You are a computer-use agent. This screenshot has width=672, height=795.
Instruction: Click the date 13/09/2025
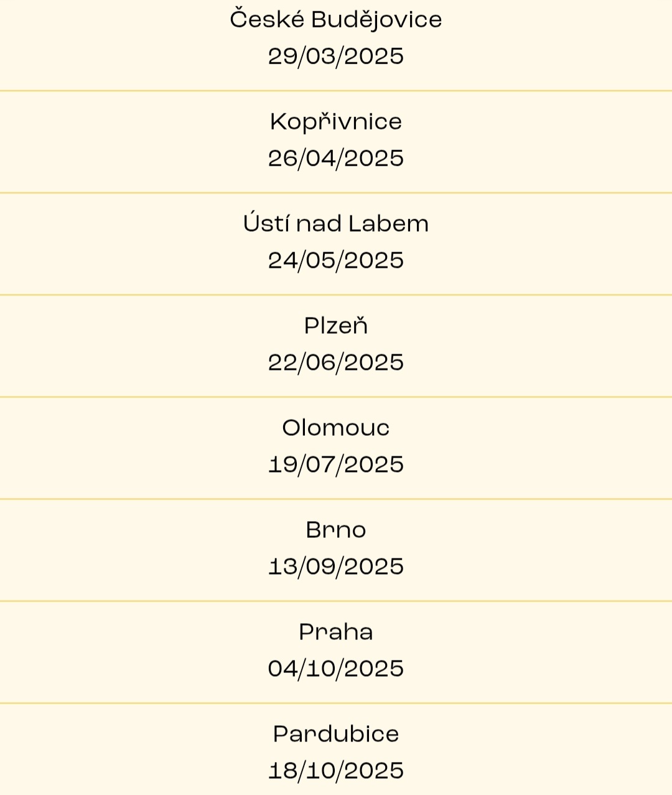336,567
